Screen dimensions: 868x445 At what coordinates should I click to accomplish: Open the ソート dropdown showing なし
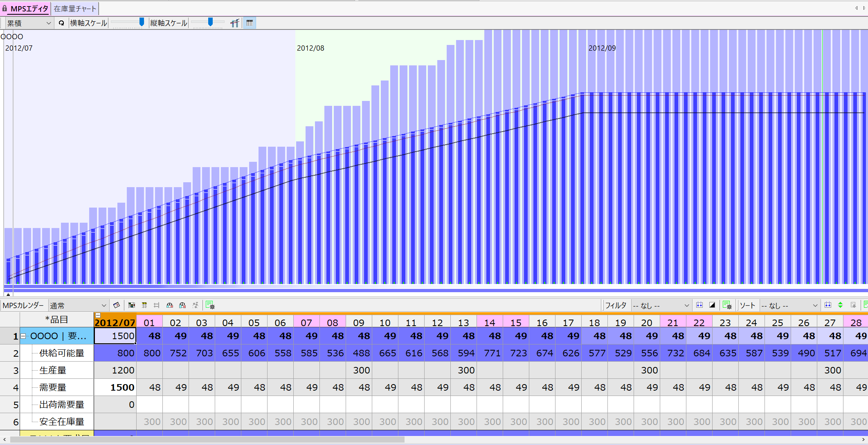pos(789,305)
